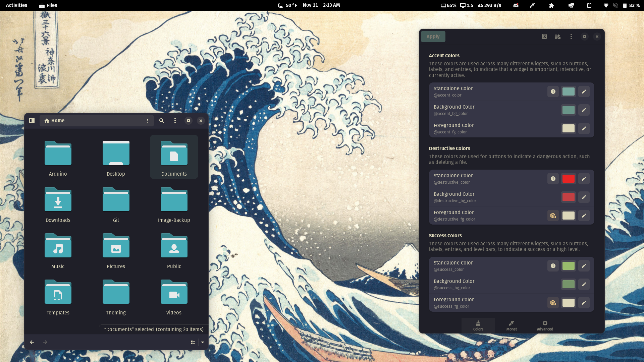Open the Activities overview
The width and height of the screenshot is (644, 362).
pos(16,5)
